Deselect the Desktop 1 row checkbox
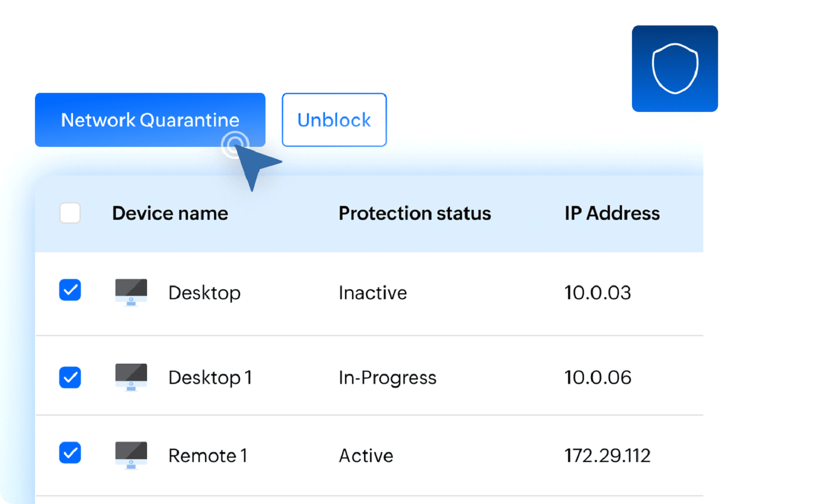833x504 pixels. pos(70,378)
